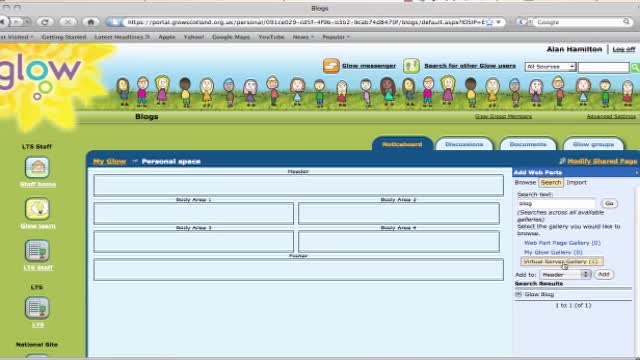
Task: Click the LTS group icon in sidebar
Action: click(x=37, y=308)
